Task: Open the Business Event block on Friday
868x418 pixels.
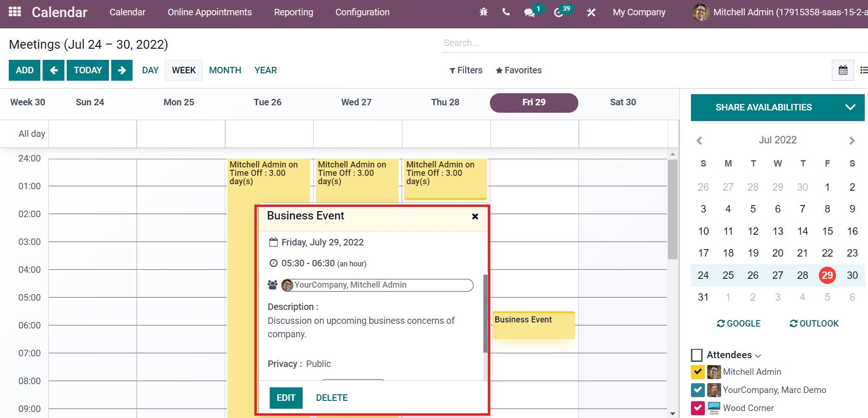Action: tap(533, 325)
